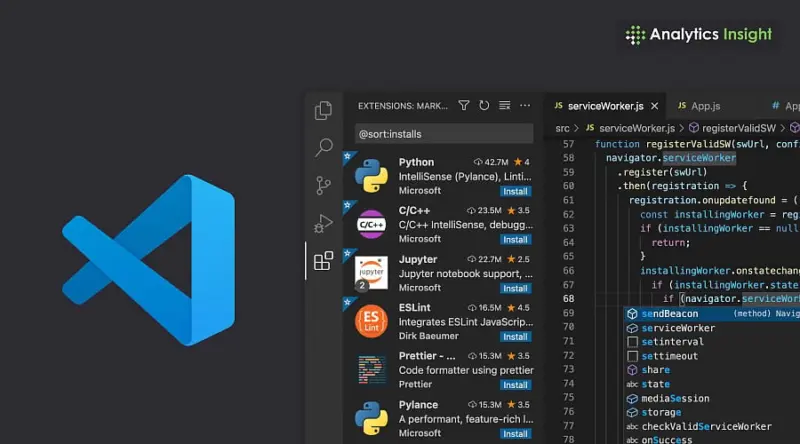
Task: Open the Run and Debug view
Action: [x=323, y=223]
